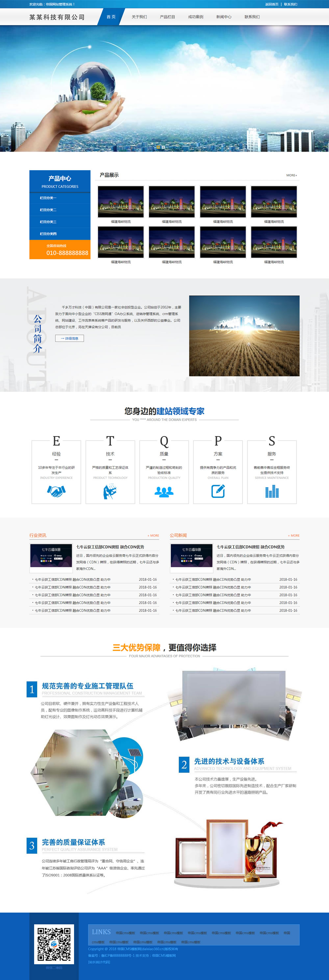The height and width of the screenshot is (980, 329).
Task: Click the number 2 badge beside 先进的技术与设备体系
Action: [x=184, y=764]
